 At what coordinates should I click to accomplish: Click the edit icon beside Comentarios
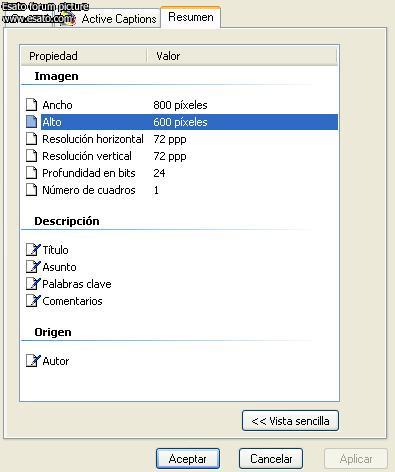(x=33, y=301)
